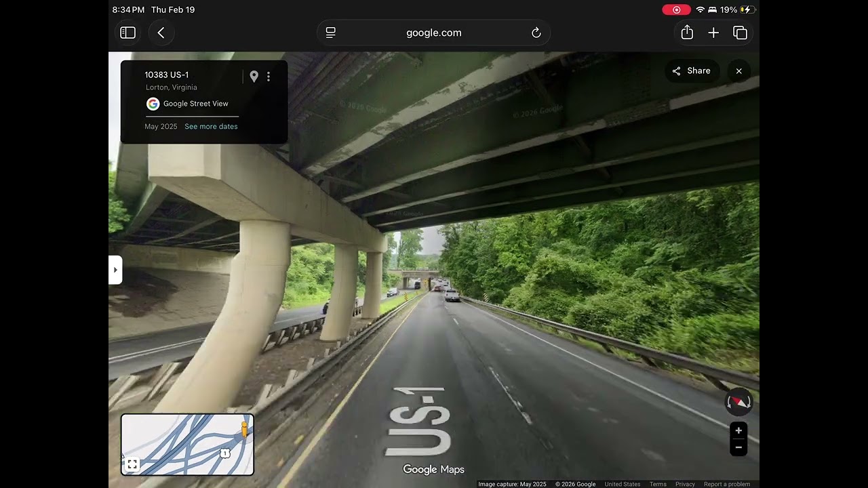868x488 pixels.
Task: Show the tab overview
Action: pyautogui.click(x=740, y=33)
